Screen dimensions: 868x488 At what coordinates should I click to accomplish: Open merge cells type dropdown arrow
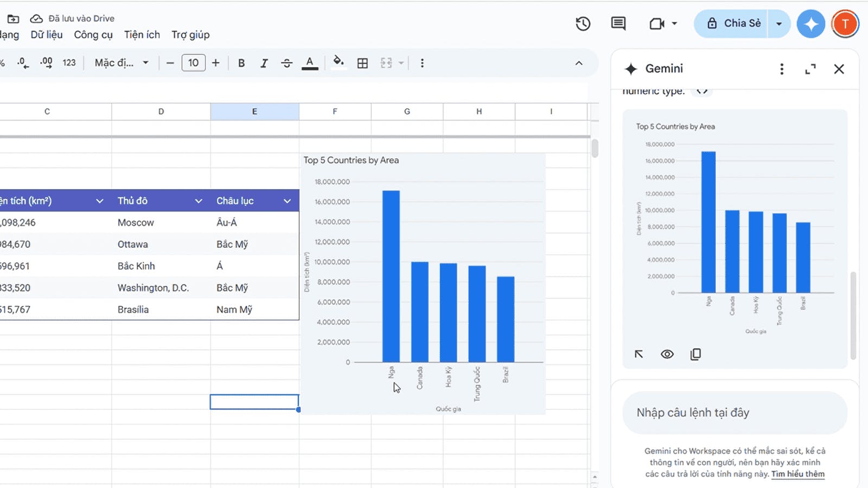401,63
